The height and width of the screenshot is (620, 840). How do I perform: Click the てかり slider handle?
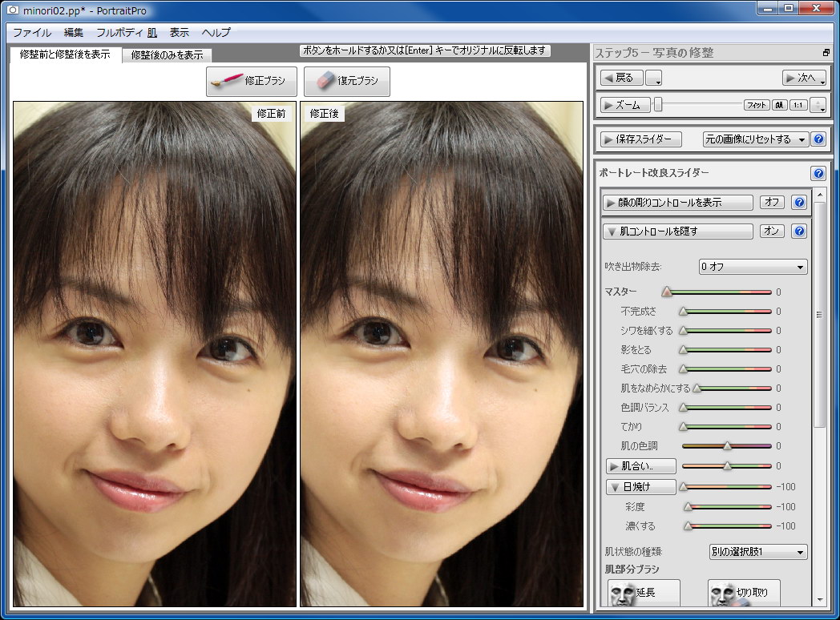683,427
